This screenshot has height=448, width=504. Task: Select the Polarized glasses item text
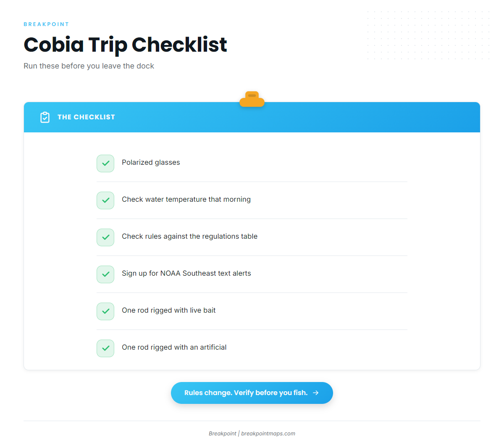(151, 163)
